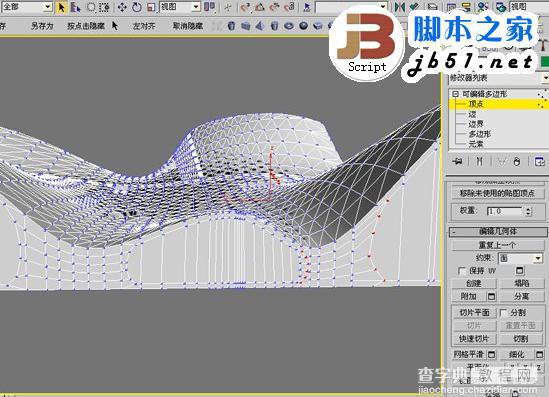Click the Pin Stack icon
Screen dimensions: 549x397
pyautogui.click(x=457, y=161)
